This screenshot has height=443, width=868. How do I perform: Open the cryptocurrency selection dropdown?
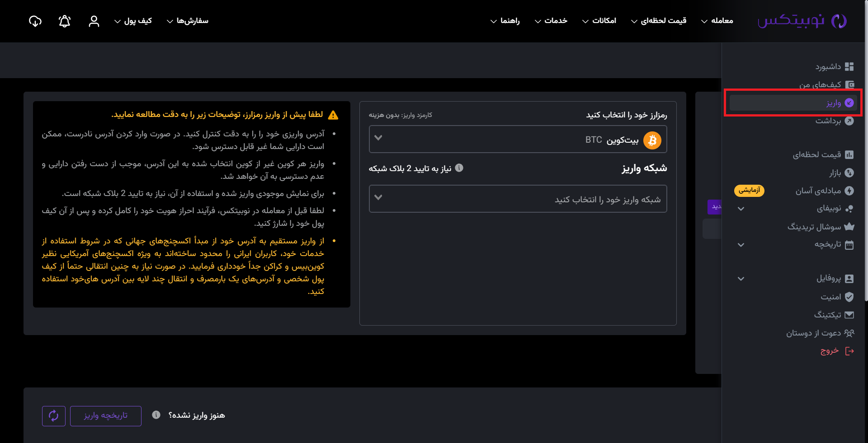518,139
